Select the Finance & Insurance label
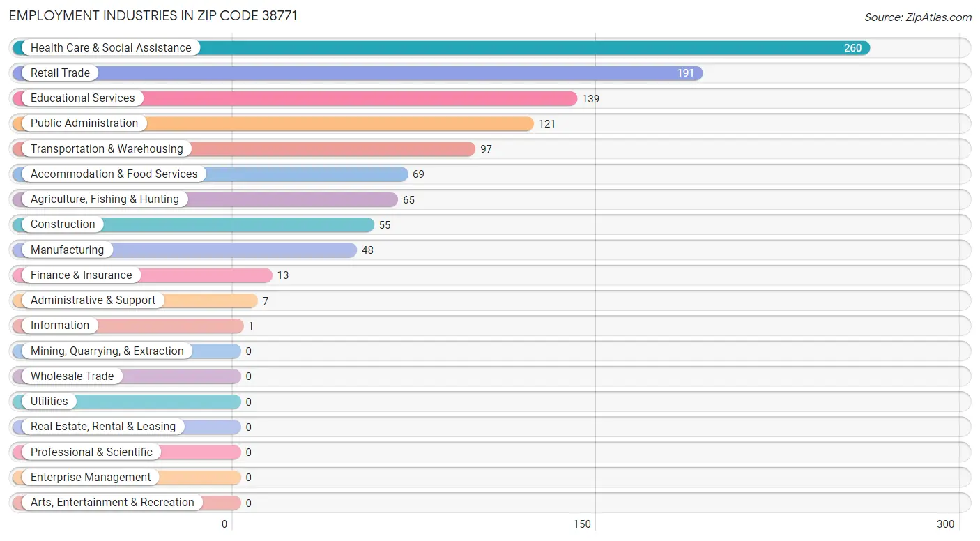 point(81,275)
